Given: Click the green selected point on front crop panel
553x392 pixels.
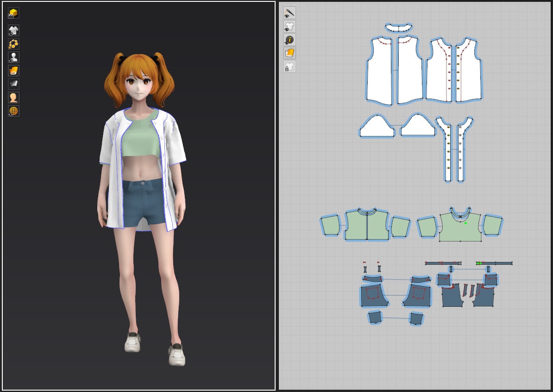Looking at the screenshot, I should 465,223.
